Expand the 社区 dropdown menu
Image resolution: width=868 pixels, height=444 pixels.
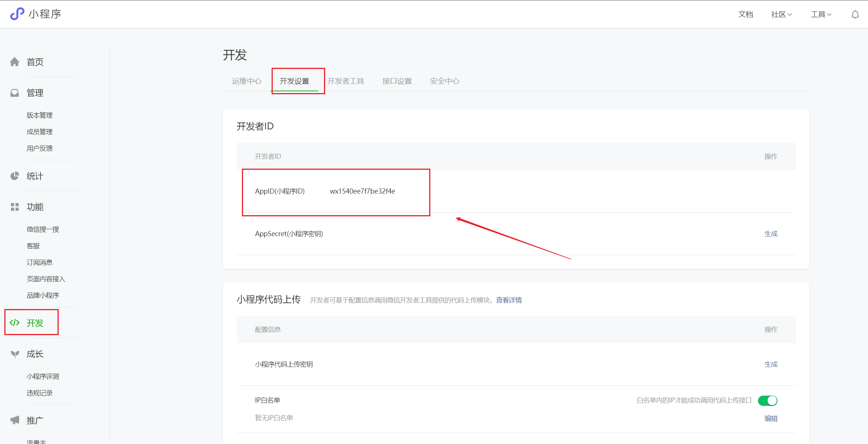pos(781,14)
